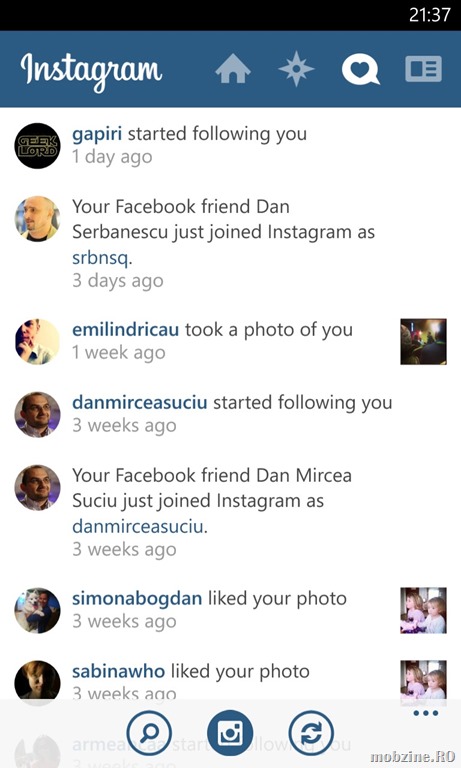This screenshot has width=461, height=768.
Task: Click the Instagram logo in header
Action: [91, 70]
